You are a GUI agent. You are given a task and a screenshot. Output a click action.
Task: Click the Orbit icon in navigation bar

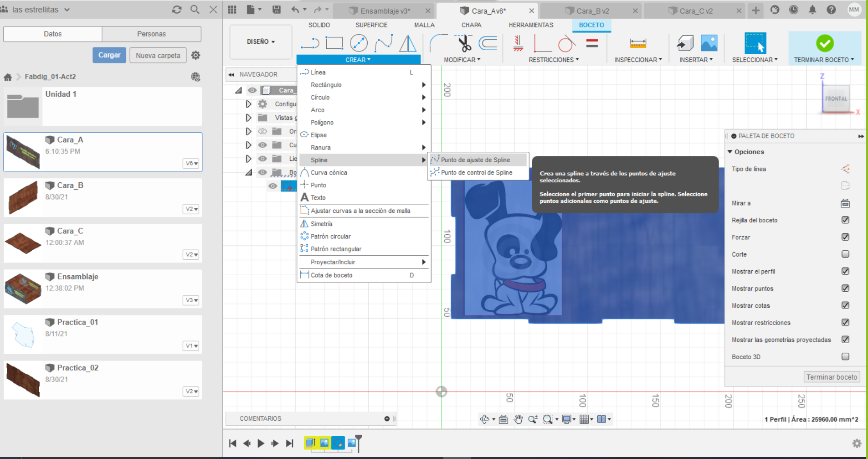point(485,419)
